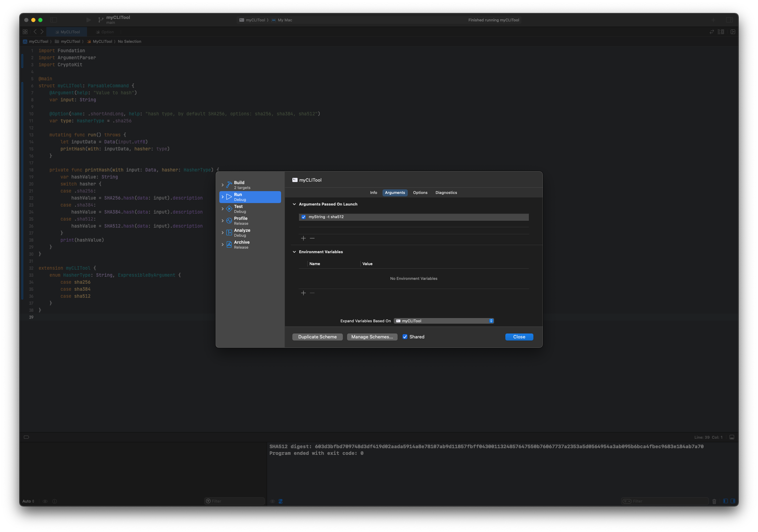Viewport: 758px width, 532px height.
Task: Click the quick look eye icon in variables view
Action: 45,501
